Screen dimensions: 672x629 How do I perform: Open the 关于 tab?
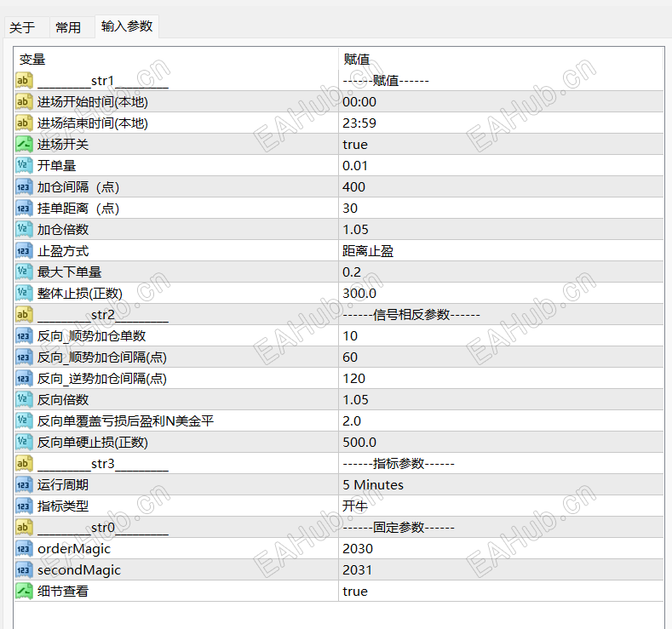click(22, 28)
